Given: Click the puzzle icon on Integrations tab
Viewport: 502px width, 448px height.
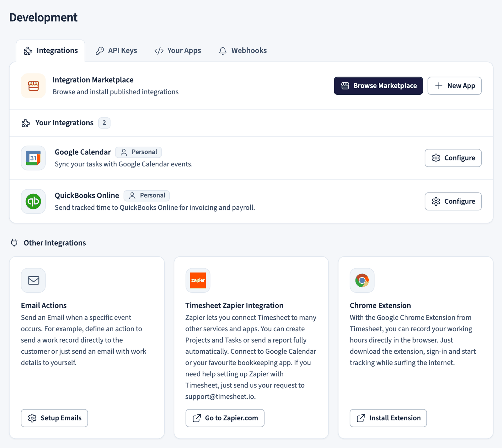Looking at the screenshot, I should [28, 51].
